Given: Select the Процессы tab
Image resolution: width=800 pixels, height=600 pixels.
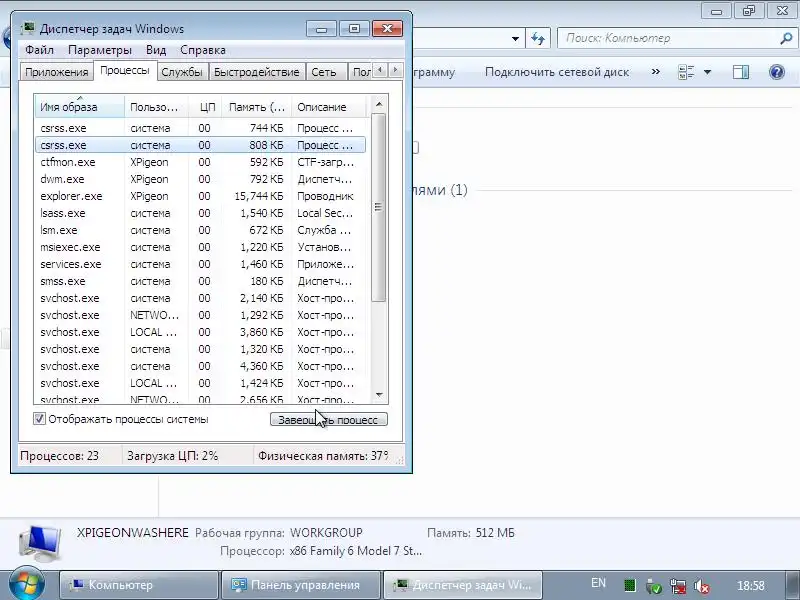Looking at the screenshot, I should [x=124, y=70].
